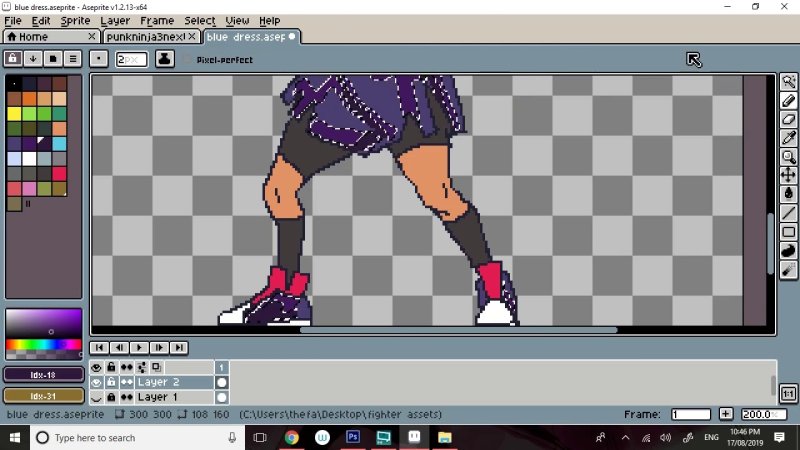Screen dimensions: 800x450
Task: Select the Eyedropper tool
Action: [788, 138]
